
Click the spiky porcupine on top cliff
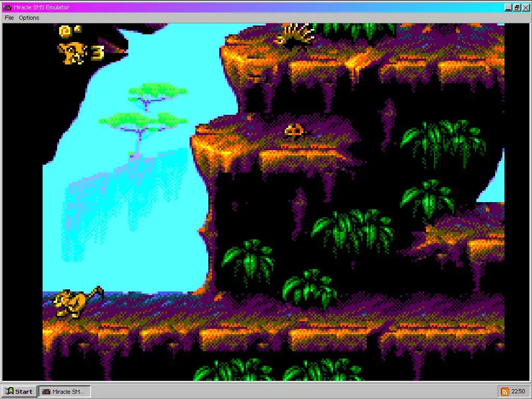point(296,34)
